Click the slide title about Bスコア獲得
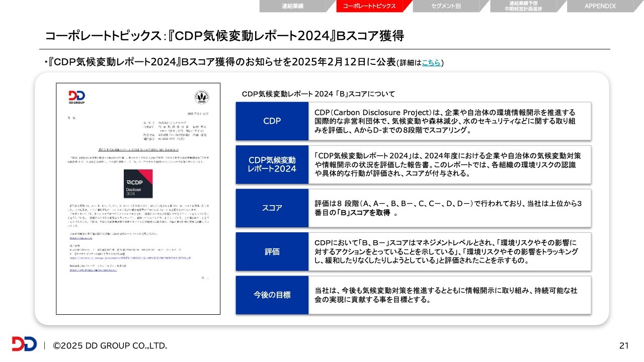Screen dimensions: 644x362 click(x=224, y=36)
